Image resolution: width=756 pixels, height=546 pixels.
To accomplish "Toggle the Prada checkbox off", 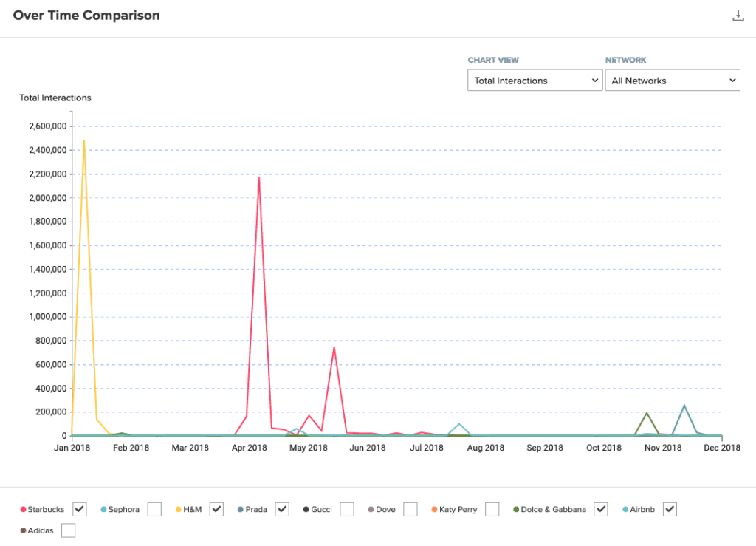I will click(282, 509).
